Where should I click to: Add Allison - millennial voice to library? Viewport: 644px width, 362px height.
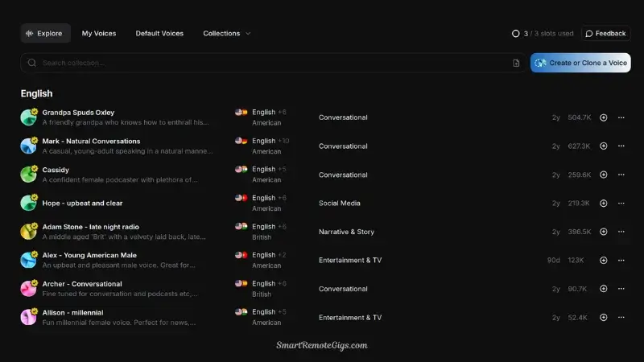pos(603,318)
